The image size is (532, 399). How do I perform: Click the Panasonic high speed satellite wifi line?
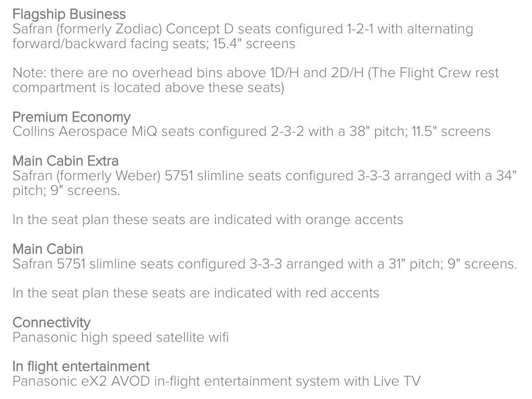tap(120, 337)
